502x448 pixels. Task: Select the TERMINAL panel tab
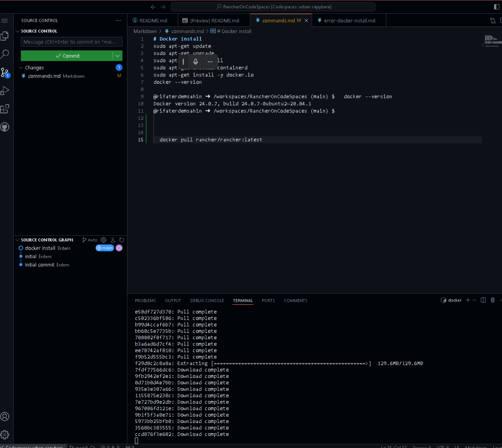(x=243, y=300)
